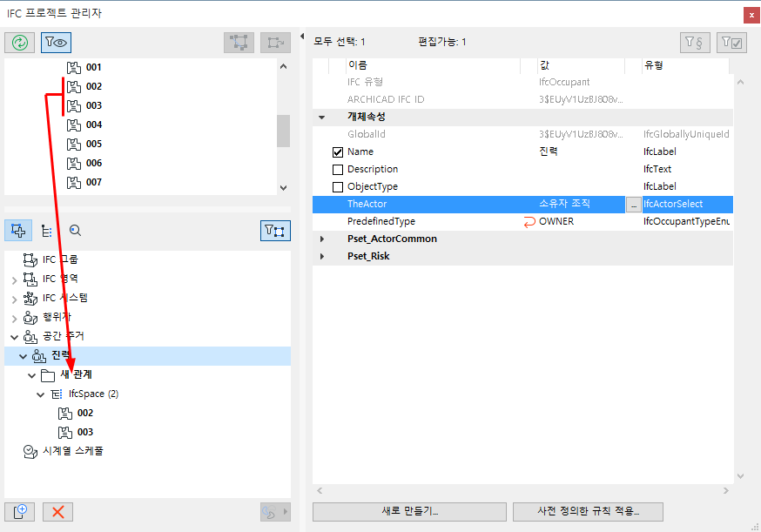The image size is (761, 532).
Task: Click the horizontal scroll right arrow
Action: (725, 491)
